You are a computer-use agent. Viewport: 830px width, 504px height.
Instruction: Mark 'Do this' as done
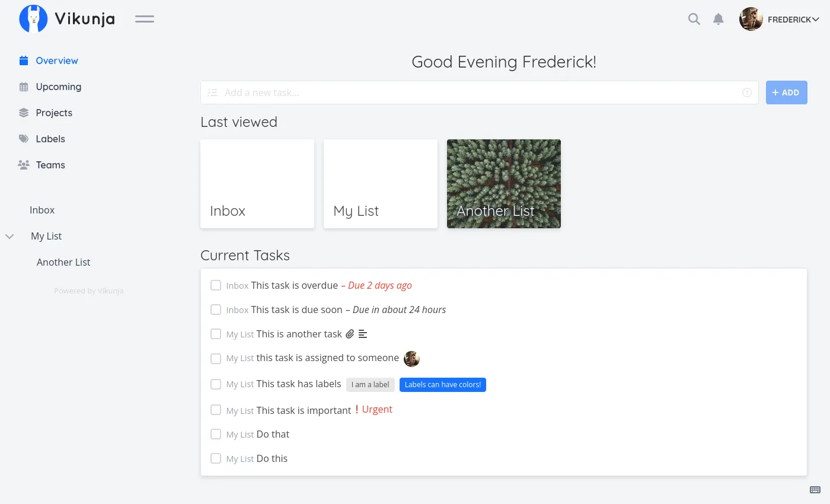click(216, 458)
